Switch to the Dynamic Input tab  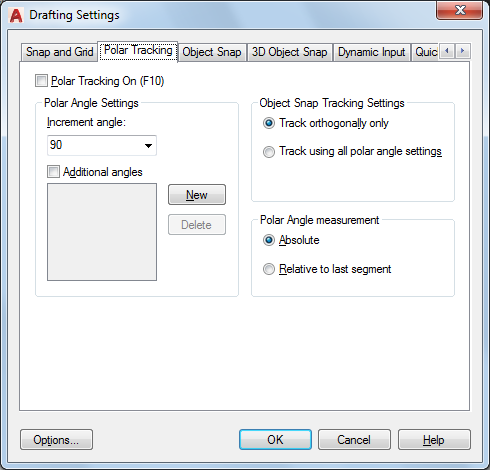[x=371, y=52]
